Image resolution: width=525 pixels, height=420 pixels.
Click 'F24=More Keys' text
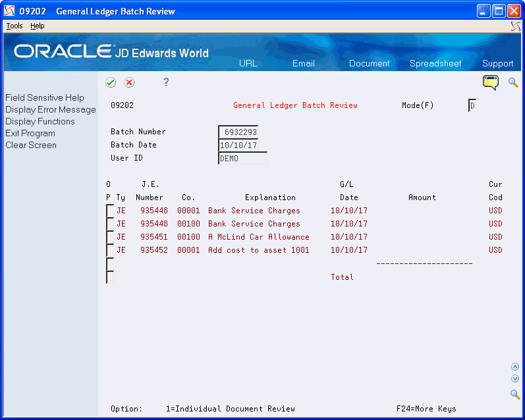coord(426,409)
